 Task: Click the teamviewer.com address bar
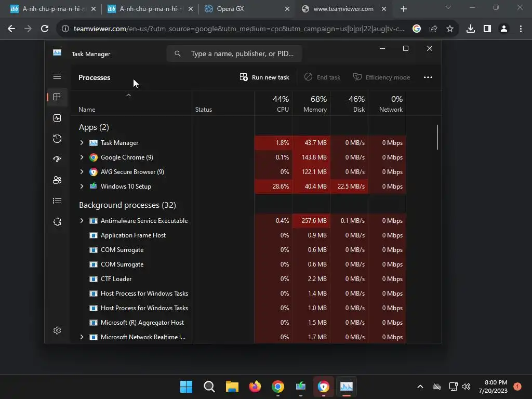click(239, 29)
